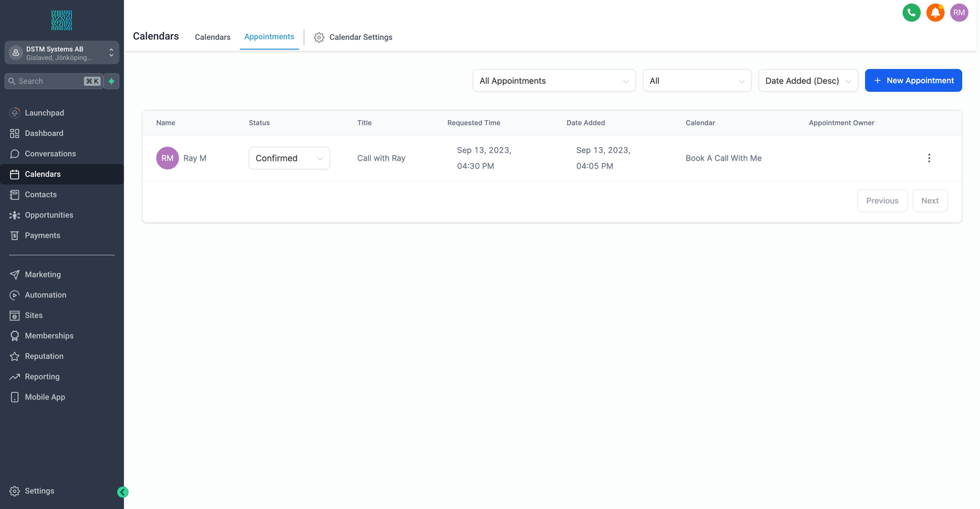Go to Conversations in the sidebar
This screenshot has width=980, height=509.
coord(50,154)
